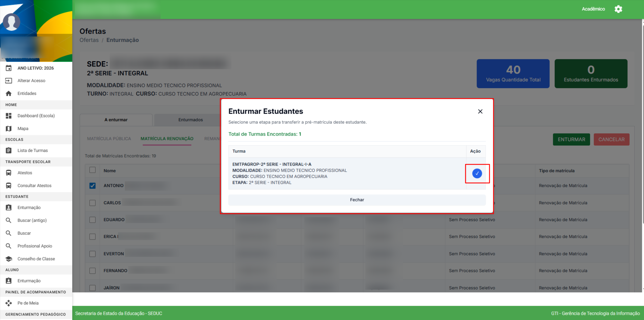Click the red CANCELAR button

(611, 139)
